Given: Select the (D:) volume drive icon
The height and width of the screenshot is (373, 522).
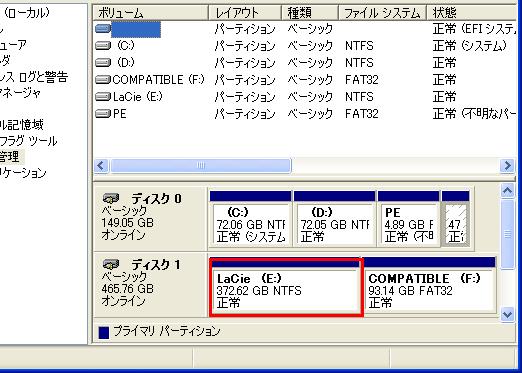Looking at the screenshot, I should click(x=103, y=62).
